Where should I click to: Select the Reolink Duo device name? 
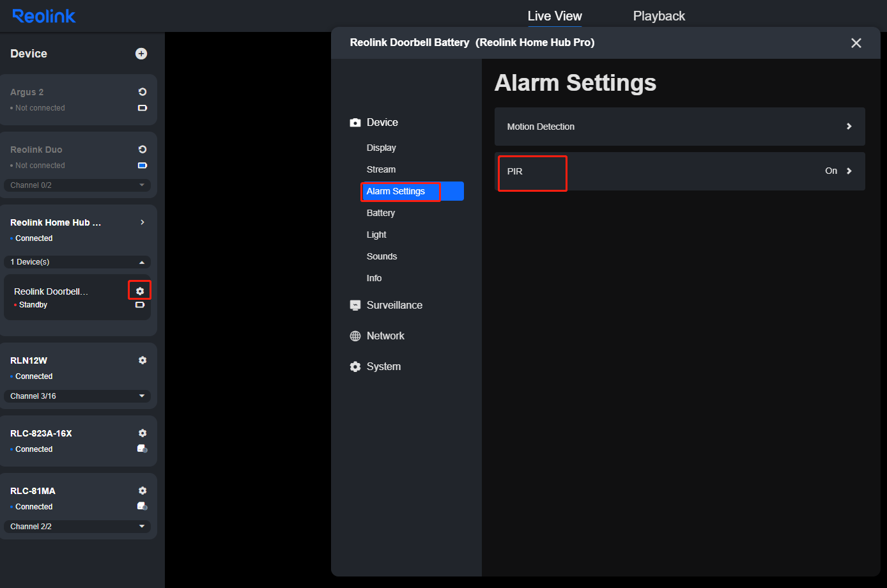pos(36,150)
